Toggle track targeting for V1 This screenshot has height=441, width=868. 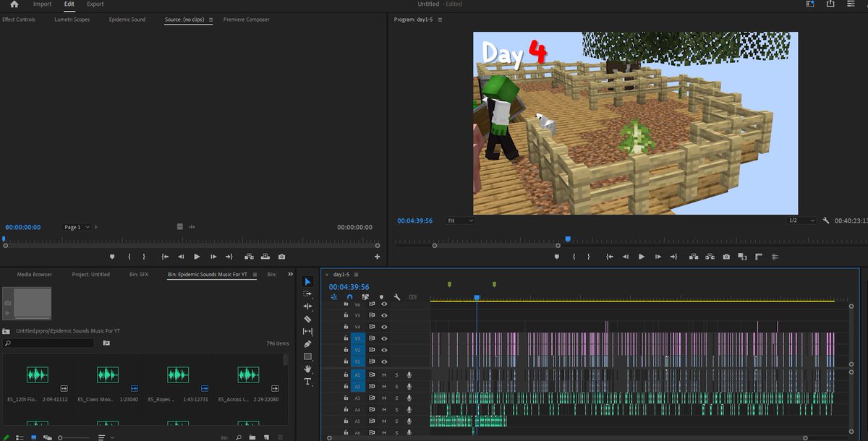pos(357,361)
